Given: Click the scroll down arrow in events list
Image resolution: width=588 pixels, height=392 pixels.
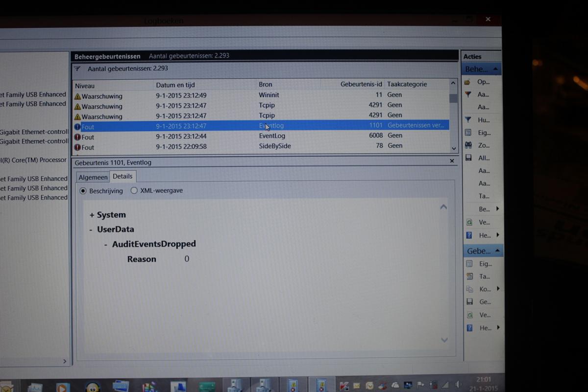Looking at the screenshot, I should point(453,148).
